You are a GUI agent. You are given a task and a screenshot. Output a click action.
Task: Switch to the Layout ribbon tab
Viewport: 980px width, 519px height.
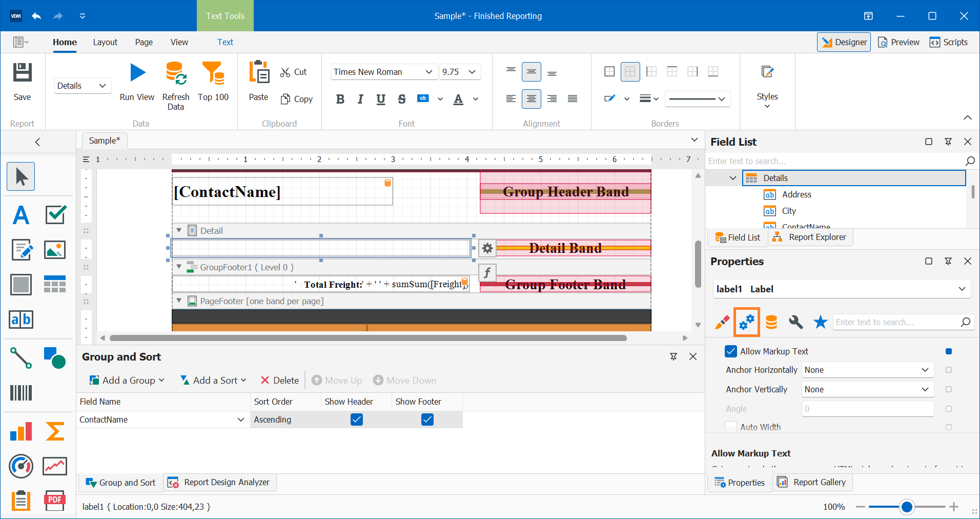tap(105, 42)
